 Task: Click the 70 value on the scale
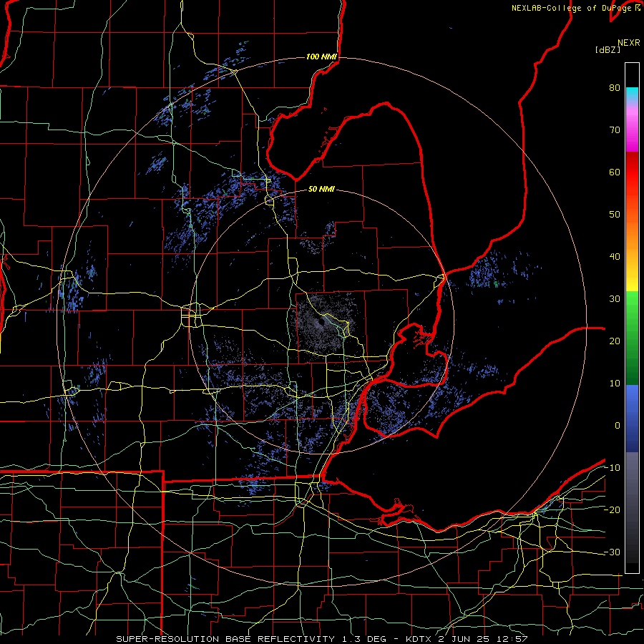click(x=615, y=130)
